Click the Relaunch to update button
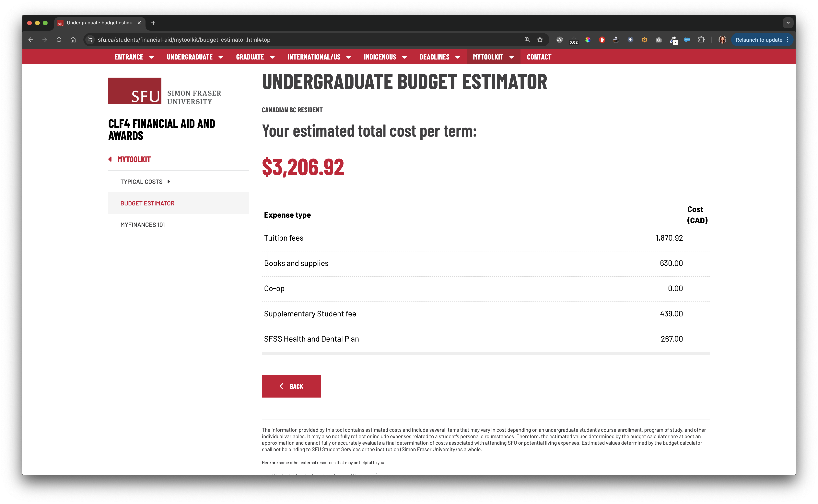Viewport: 818px width, 504px height. [x=759, y=40]
